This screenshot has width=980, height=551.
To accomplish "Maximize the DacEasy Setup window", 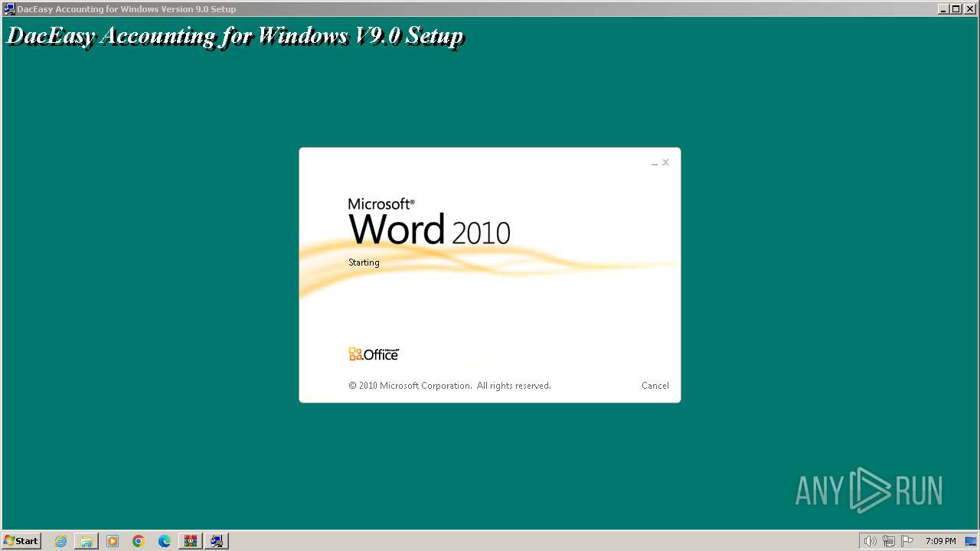I will click(x=956, y=9).
